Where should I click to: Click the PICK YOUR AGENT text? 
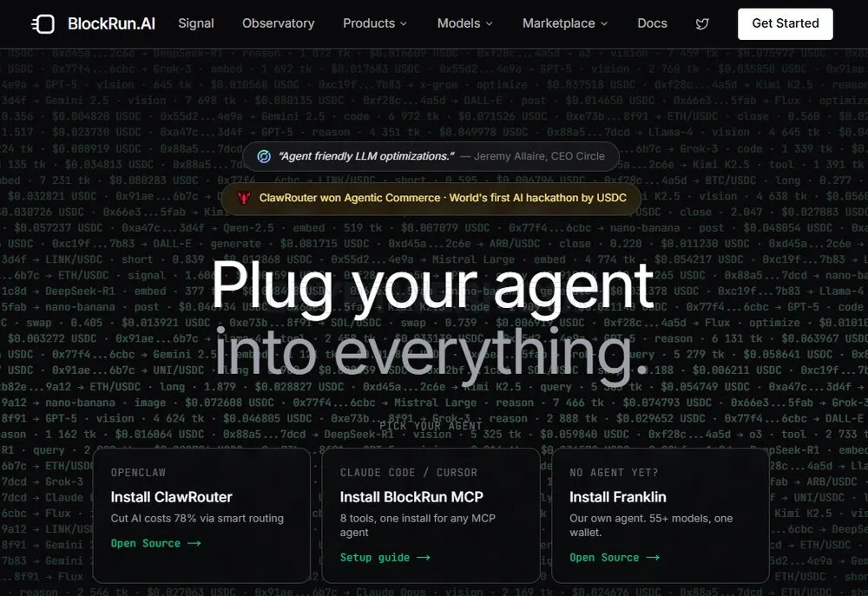click(431, 426)
